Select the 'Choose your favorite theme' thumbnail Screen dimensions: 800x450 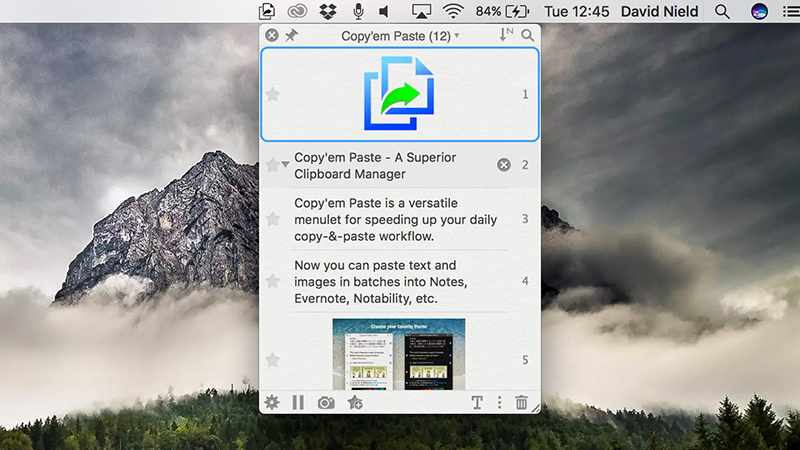coord(398,354)
